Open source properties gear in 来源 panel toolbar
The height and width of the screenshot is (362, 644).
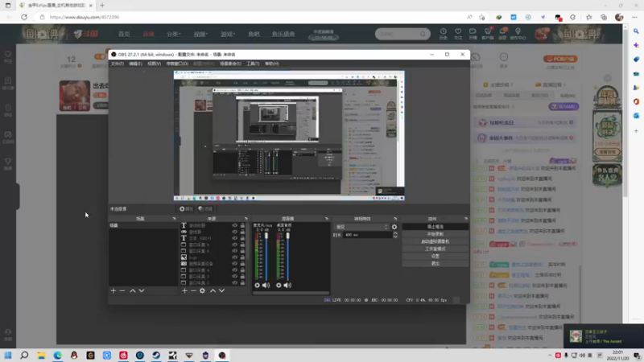tap(202, 290)
